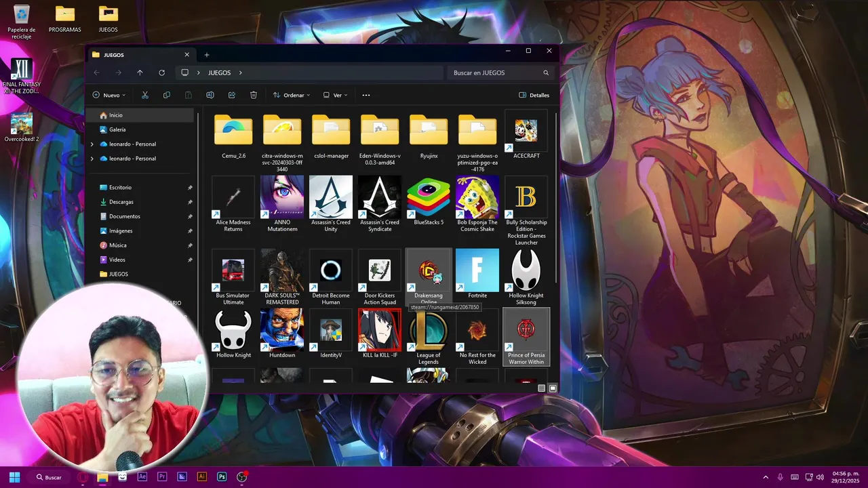Select the No Rest for the Wicked shortcut
Image resolution: width=868 pixels, height=488 pixels.
(x=477, y=337)
